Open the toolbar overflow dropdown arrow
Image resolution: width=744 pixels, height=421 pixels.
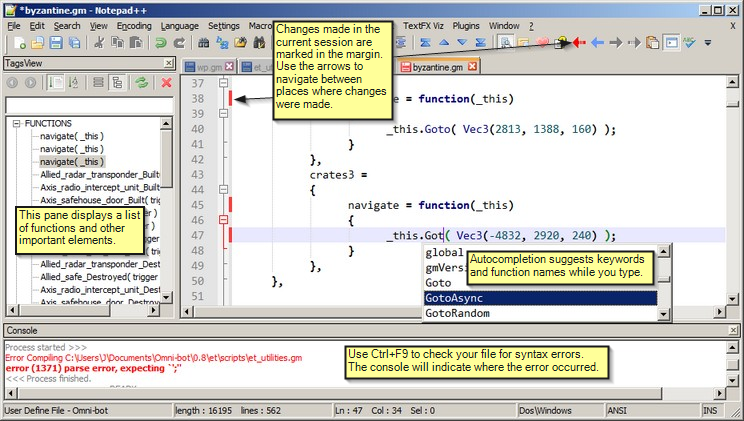point(707,43)
